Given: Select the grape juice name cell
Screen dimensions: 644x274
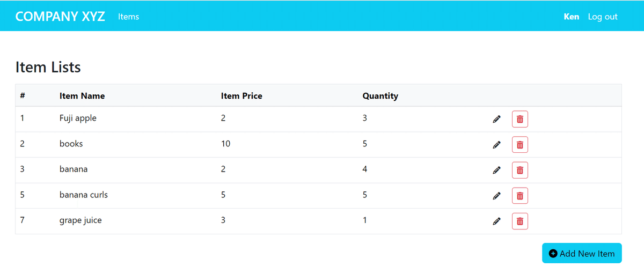Looking at the screenshot, I should tap(80, 220).
